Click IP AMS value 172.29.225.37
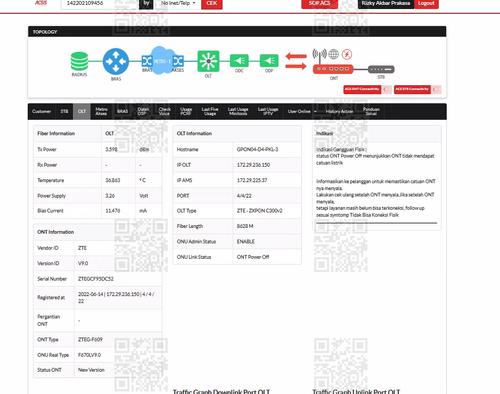The image size is (500, 394). click(252, 180)
